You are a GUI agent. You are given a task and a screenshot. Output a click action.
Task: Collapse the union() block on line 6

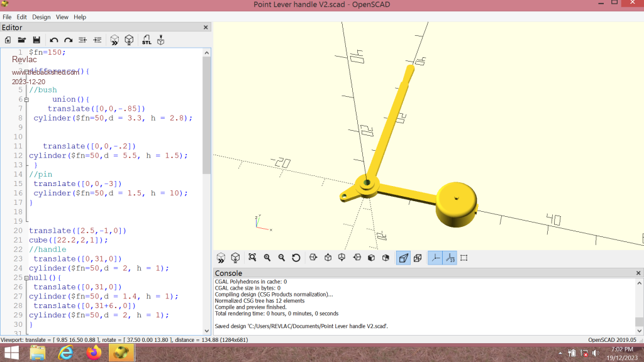(x=26, y=99)
